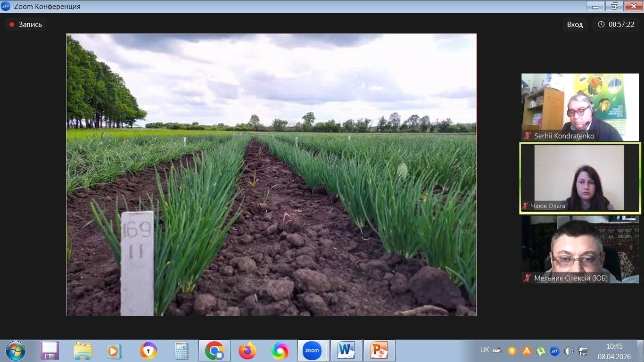Image resolution: width=644 pixels, height=362 pixels.
Task: Click muted mic icon beside Чаюк Ольга
Action: click(x=525, y=206)
